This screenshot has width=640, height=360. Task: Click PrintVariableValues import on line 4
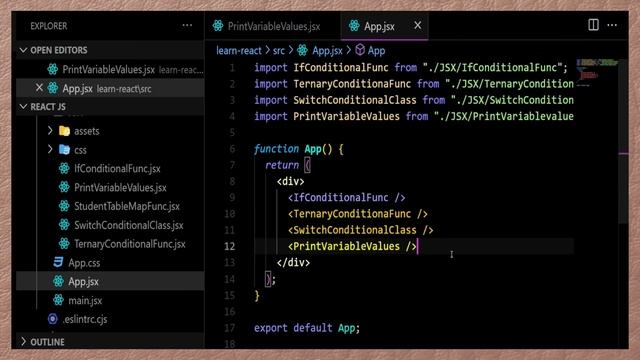413,116
